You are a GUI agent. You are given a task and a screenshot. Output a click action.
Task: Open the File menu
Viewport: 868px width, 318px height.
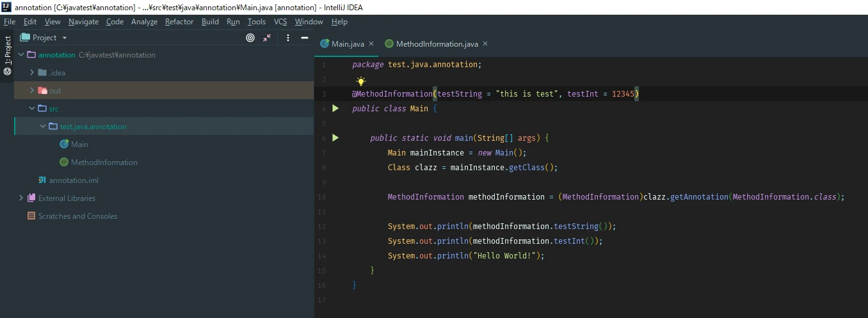[x=10, y=22]
